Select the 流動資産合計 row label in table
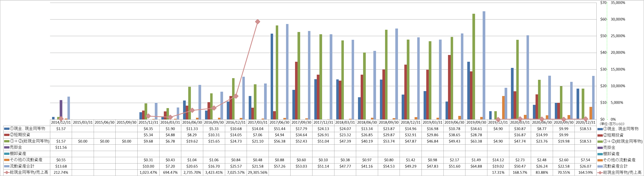 22,166
